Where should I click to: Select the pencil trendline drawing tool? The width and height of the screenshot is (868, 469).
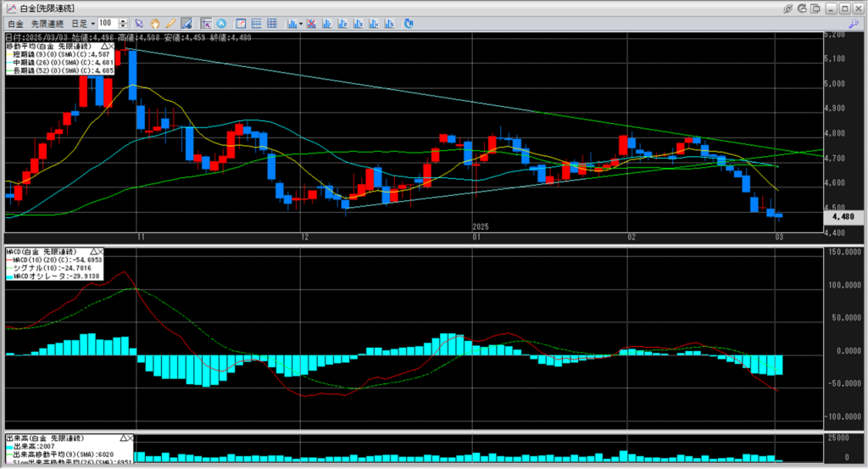tap(170, 23)
